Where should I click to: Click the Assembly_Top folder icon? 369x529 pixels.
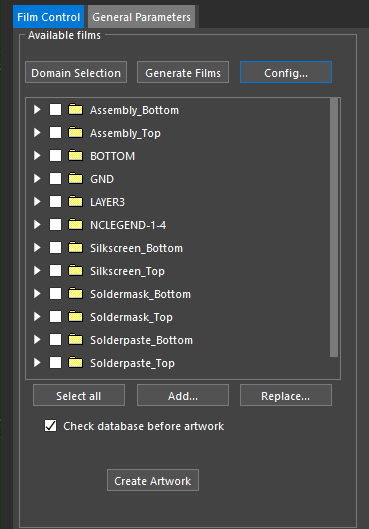(x=76, y=133)
